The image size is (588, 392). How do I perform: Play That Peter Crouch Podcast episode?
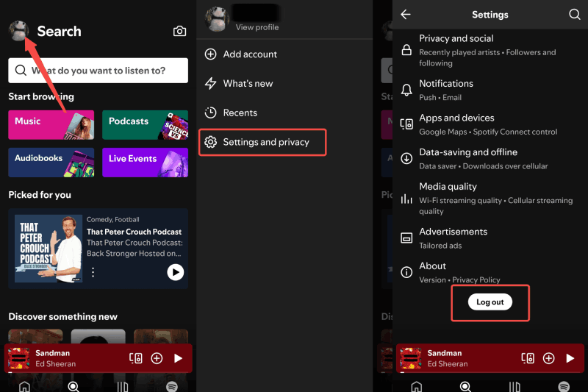pos(175,272)
